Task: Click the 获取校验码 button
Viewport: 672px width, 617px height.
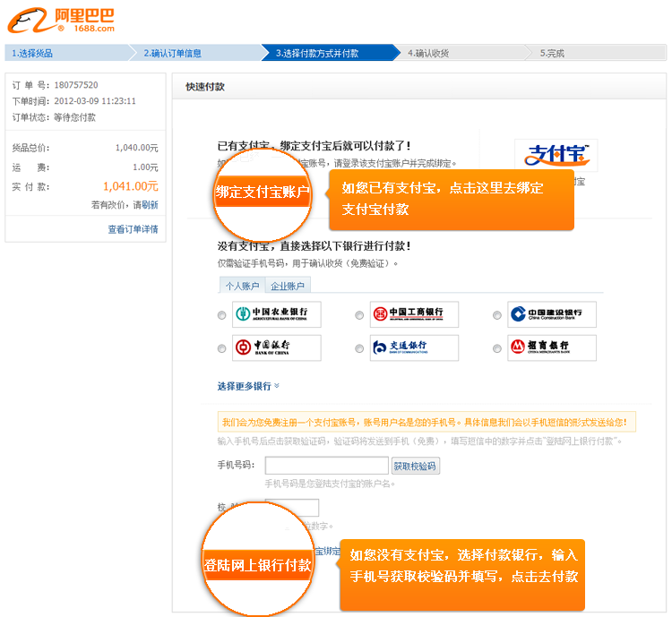Action: point(415,466)
